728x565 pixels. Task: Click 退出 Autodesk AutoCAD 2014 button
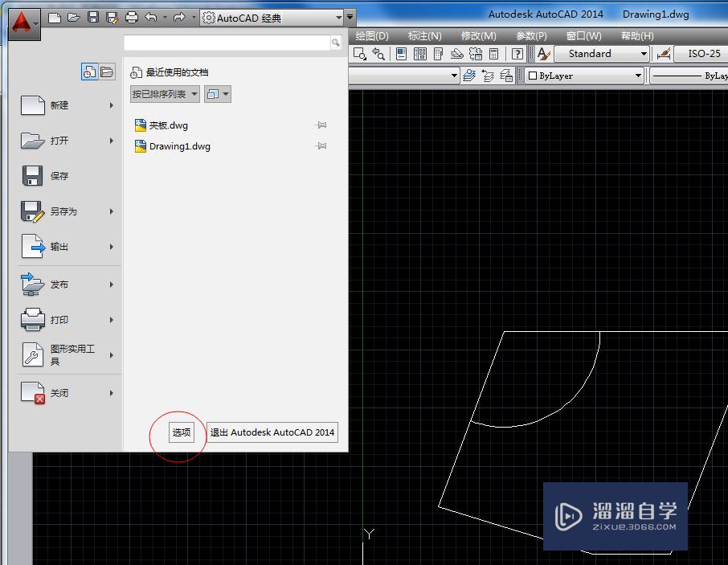click(x=272, y=432)
